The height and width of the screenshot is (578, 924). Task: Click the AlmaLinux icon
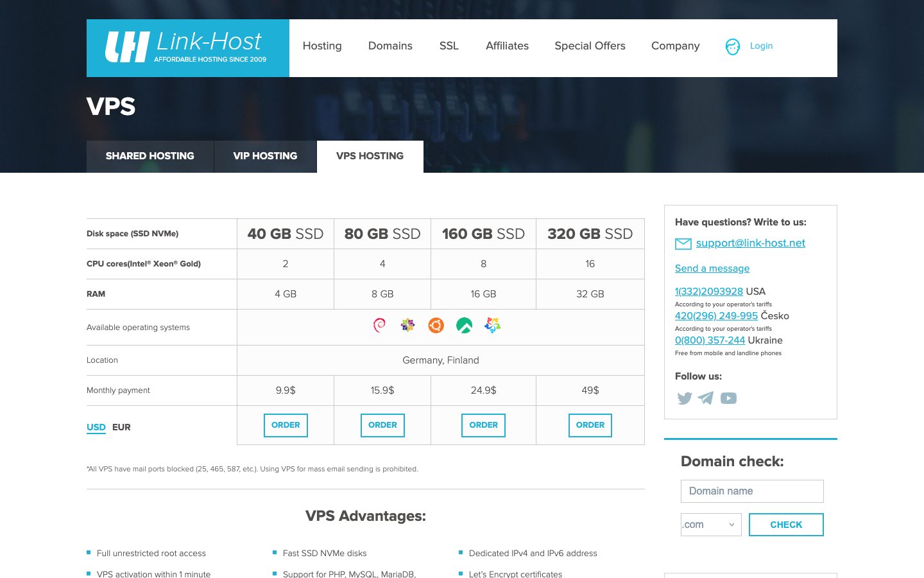tap(492, 326)
